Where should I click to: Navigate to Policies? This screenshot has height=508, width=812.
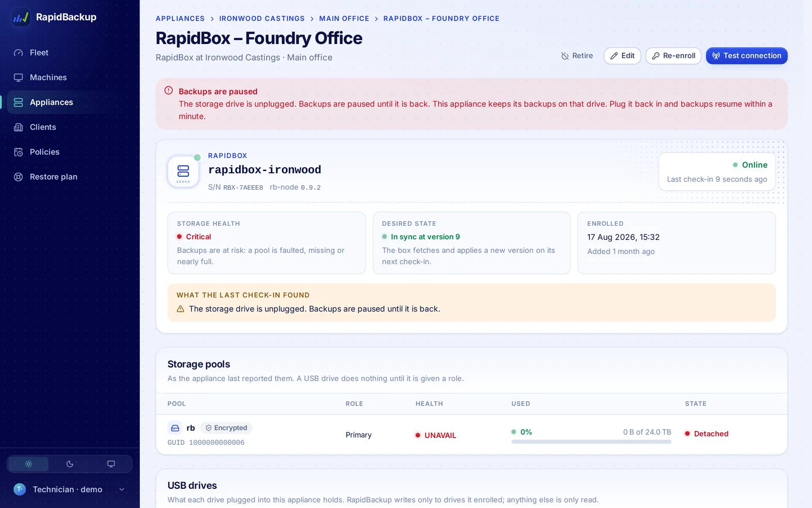pyautogui.click(x=70, y=152)
